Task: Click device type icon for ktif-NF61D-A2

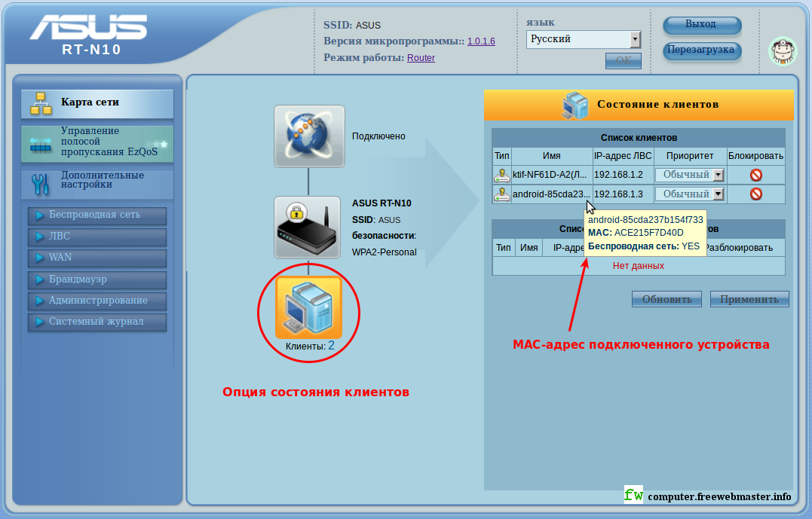Action: click(x=502, y=175)
